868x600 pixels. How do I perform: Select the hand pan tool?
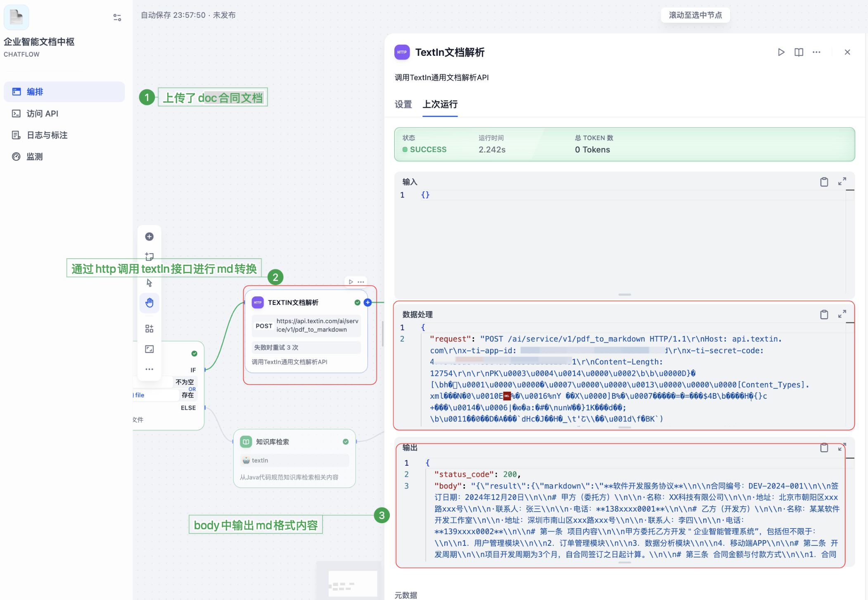click(x=149, y=303)
